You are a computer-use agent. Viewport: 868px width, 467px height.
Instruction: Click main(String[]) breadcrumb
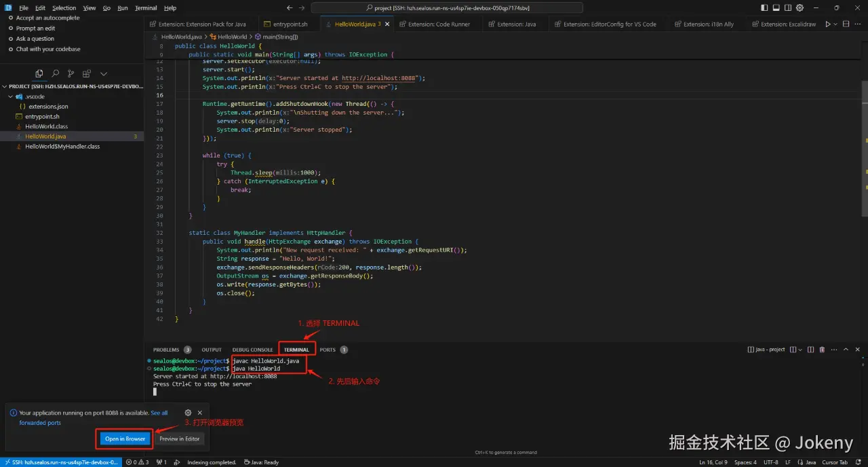276,37
